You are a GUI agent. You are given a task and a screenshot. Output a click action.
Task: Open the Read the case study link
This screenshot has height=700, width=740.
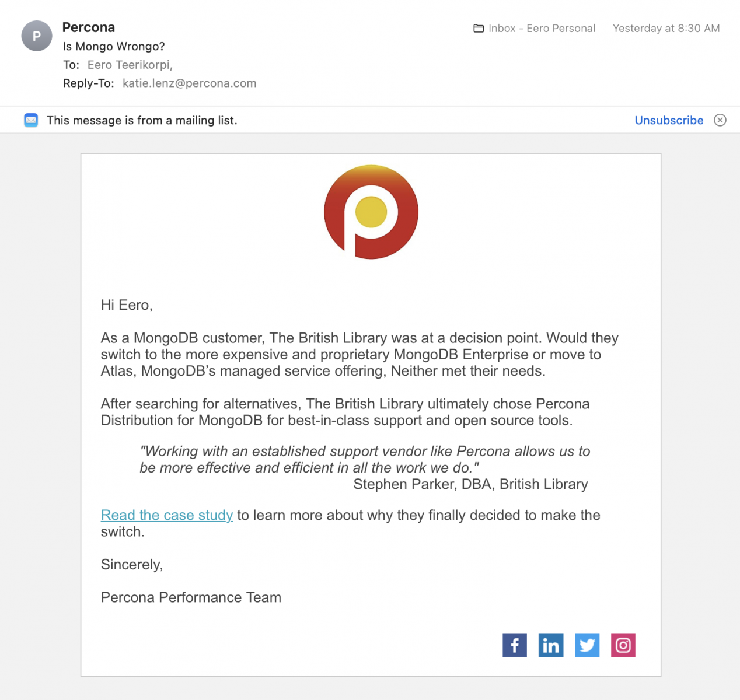167,515
